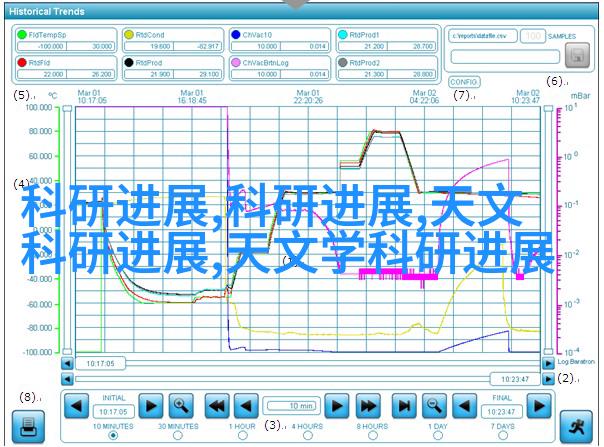This screenshot has width=604, height=447.
Task: Click top handle of right mBar slider
Action: 548,109
